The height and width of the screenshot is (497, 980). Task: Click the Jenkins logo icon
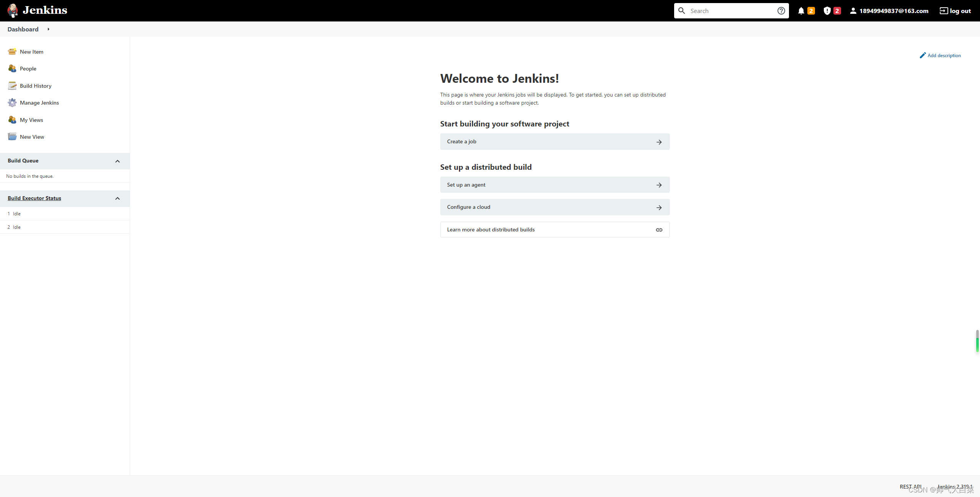(x=12, y=10)
